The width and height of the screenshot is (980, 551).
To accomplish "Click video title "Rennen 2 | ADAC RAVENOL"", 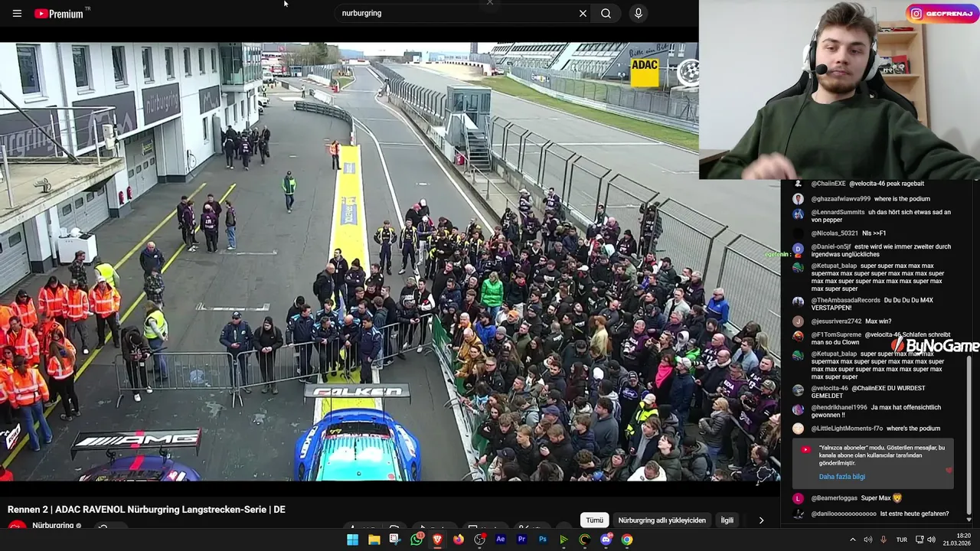I will coord(146,510).
